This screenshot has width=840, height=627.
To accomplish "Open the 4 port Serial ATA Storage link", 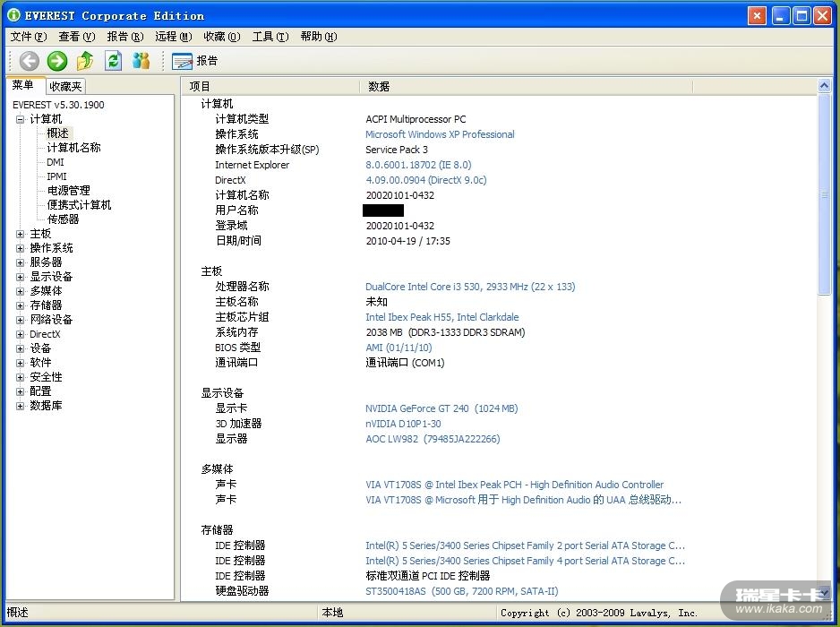I will 525,561.
